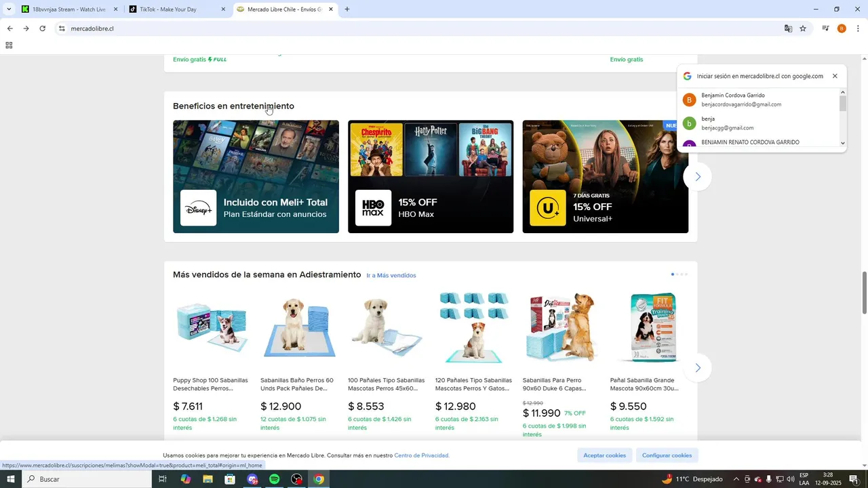Screen dimensions: 868x488
Task: Open the Centro de Privacidad link
Action: [x=422, y=455]
